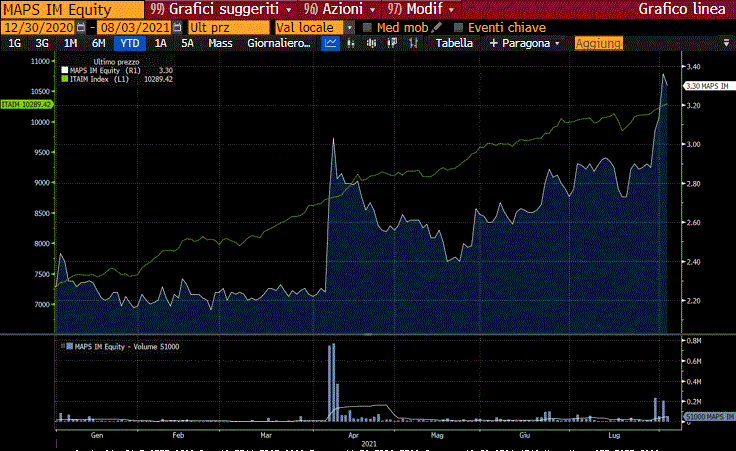Select the 1G time range tab
The image size is (736, 451).
[x=15, y=43]
